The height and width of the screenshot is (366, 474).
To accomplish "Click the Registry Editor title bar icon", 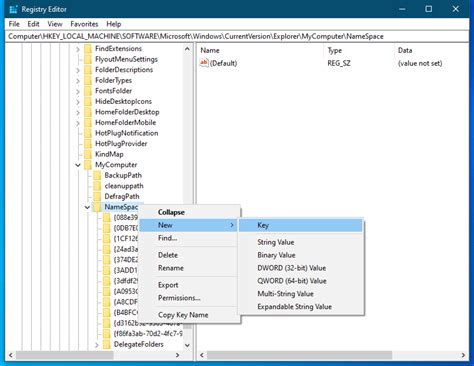I will pos(13,9).
